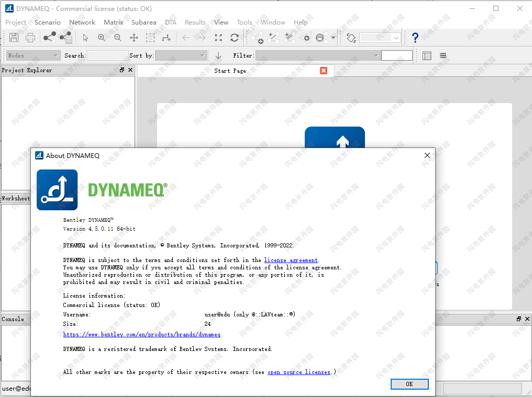Image resolution: width=532 pixels, height=397 pixels.
Task: Click the blue Help question mark icon
Action: (415, 38)
